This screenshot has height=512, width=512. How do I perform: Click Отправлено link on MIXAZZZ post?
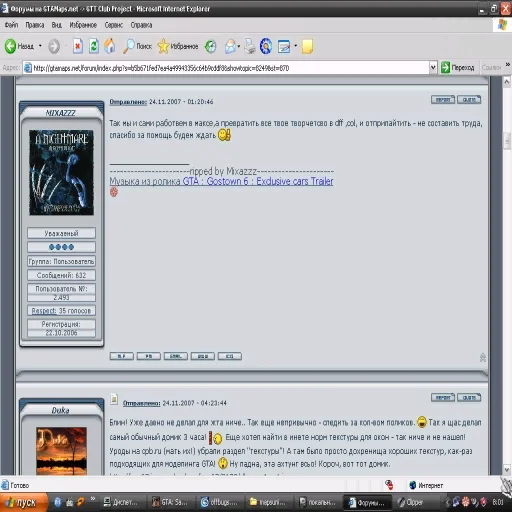(x=128, y=102)
